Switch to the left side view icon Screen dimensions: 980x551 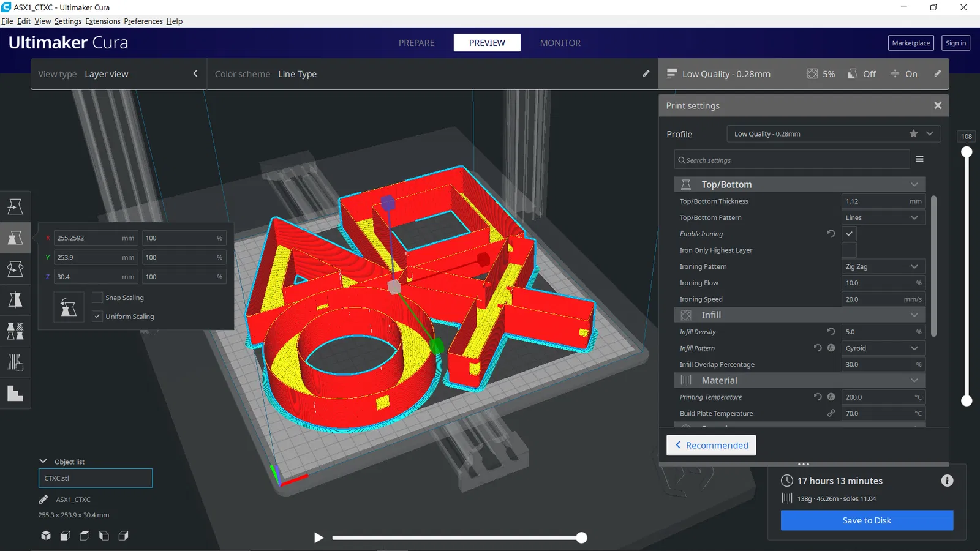(x=104, y=536)
